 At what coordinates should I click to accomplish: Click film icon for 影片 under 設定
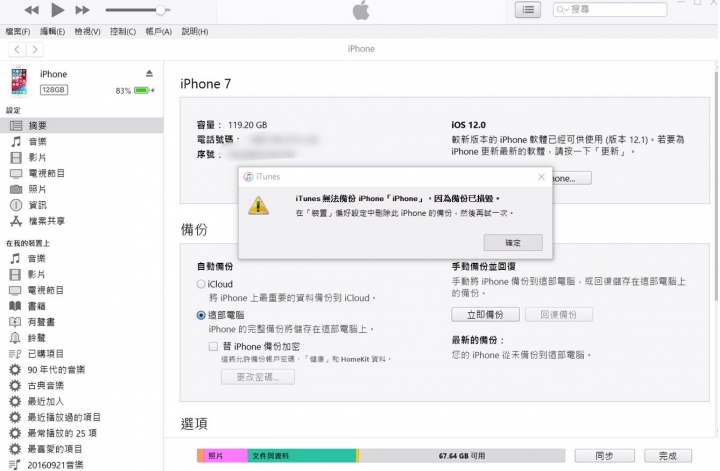16,157
